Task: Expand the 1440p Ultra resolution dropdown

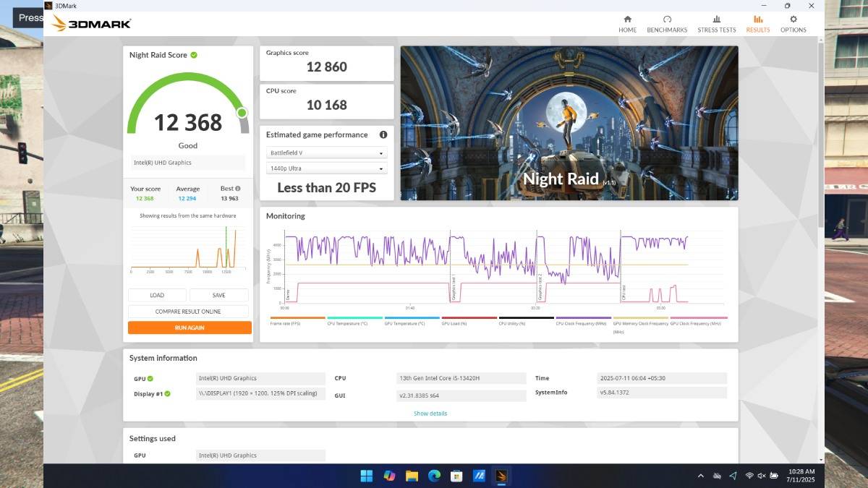Action: [x=327, y=168]
